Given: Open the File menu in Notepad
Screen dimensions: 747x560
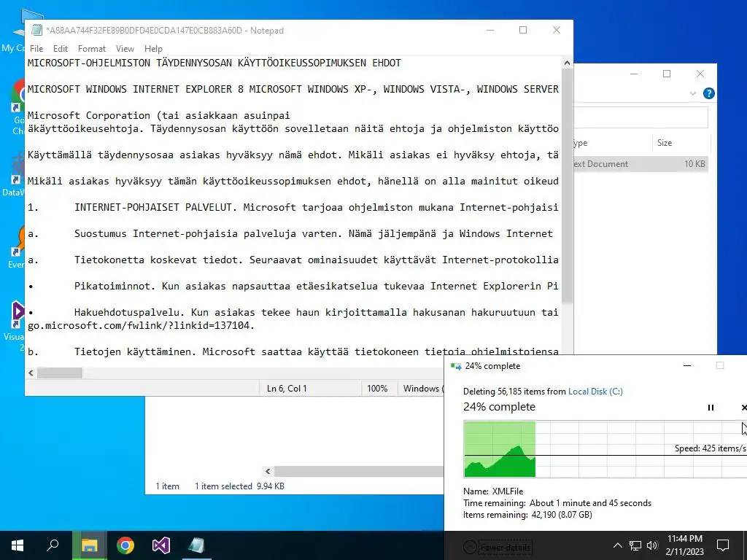Looking at the screenshot, I should [36, 49].
